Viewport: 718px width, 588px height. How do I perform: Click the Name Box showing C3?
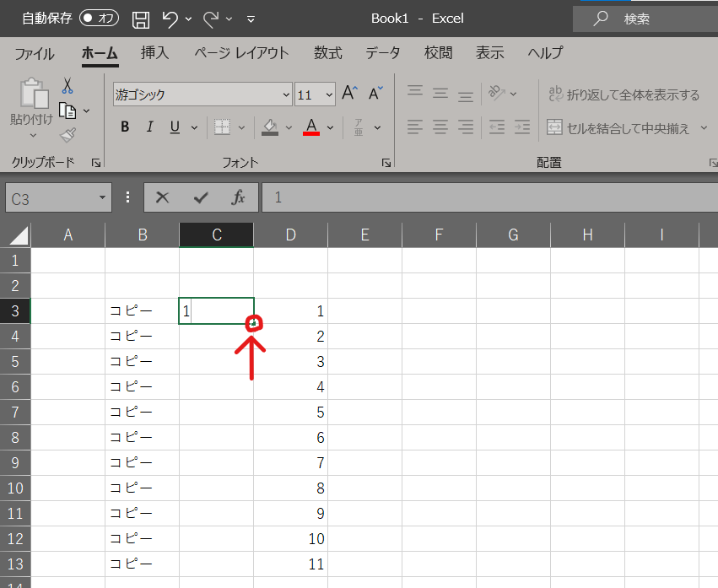(x=51, y=198)
